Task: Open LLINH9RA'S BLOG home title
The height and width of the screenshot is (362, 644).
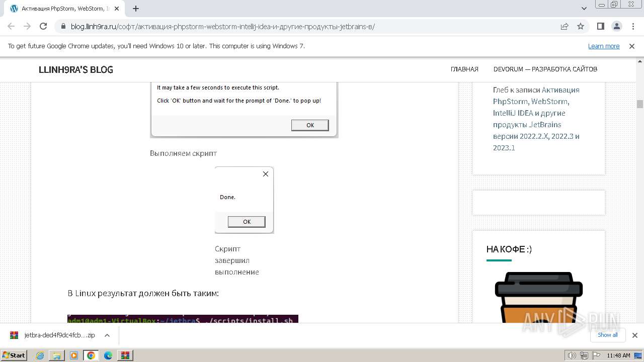Action: 76,69
